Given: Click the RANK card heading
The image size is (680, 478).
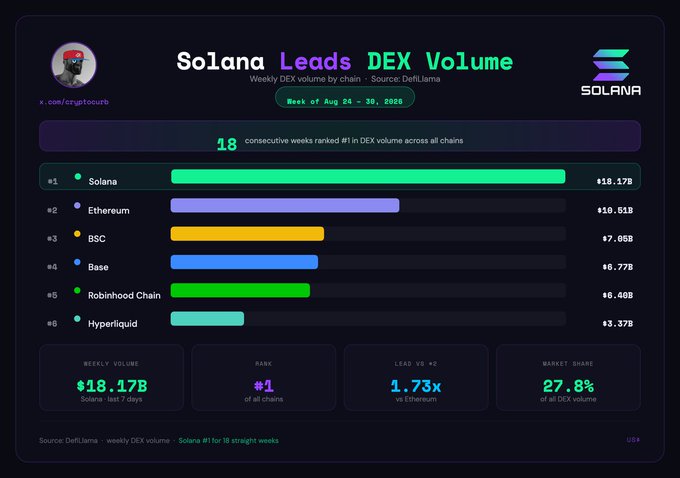Looking at the screenshot, I should 264,364.
